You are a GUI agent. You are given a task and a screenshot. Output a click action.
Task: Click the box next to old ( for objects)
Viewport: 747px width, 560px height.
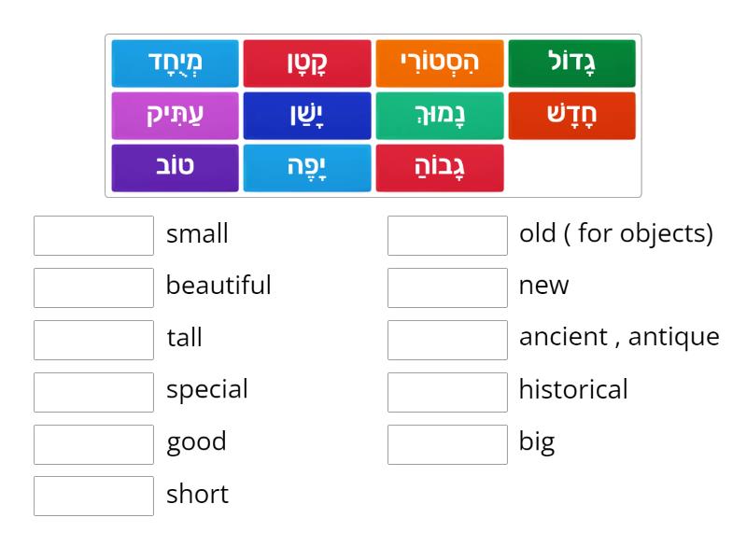(447, 235)
